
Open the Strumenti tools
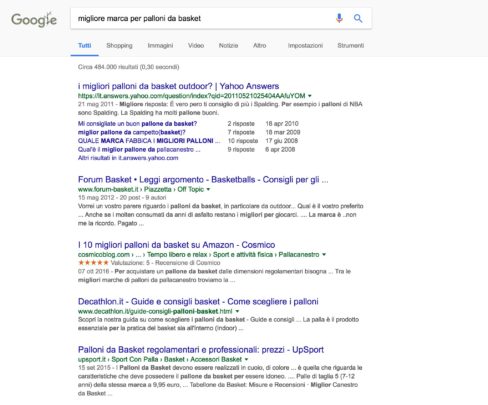pos(350,46)
